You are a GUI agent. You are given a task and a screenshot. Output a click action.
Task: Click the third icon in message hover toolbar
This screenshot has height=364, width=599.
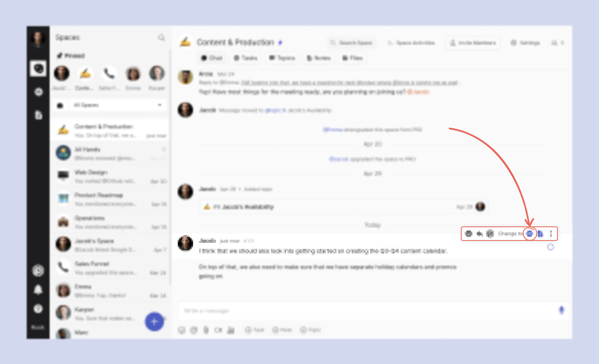click(490, 234)
